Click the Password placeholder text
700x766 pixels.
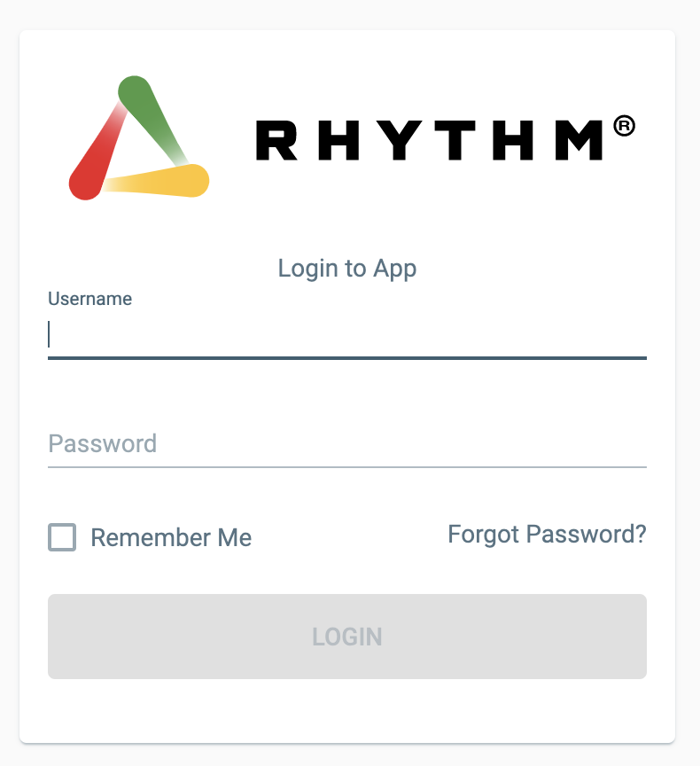click(x=103, y=443)
